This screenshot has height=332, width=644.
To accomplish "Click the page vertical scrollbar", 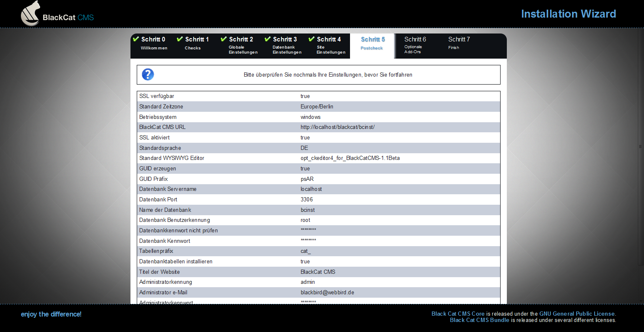I will coord(640,147).
